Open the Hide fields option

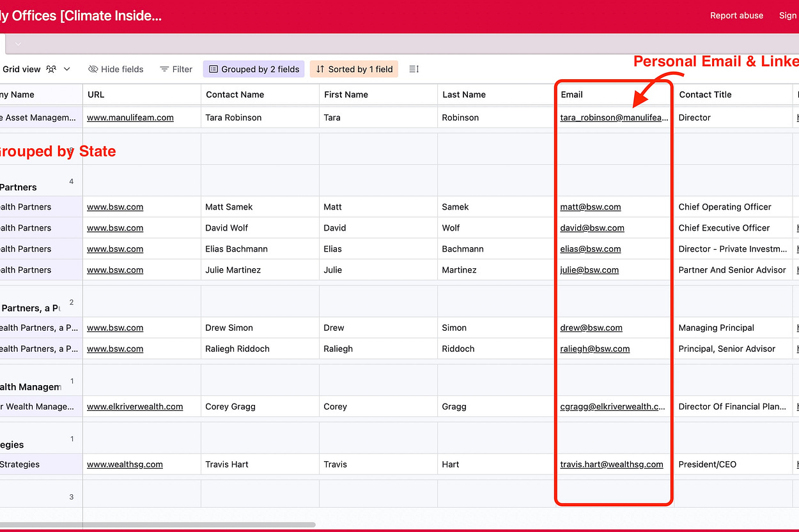point(116,69)
